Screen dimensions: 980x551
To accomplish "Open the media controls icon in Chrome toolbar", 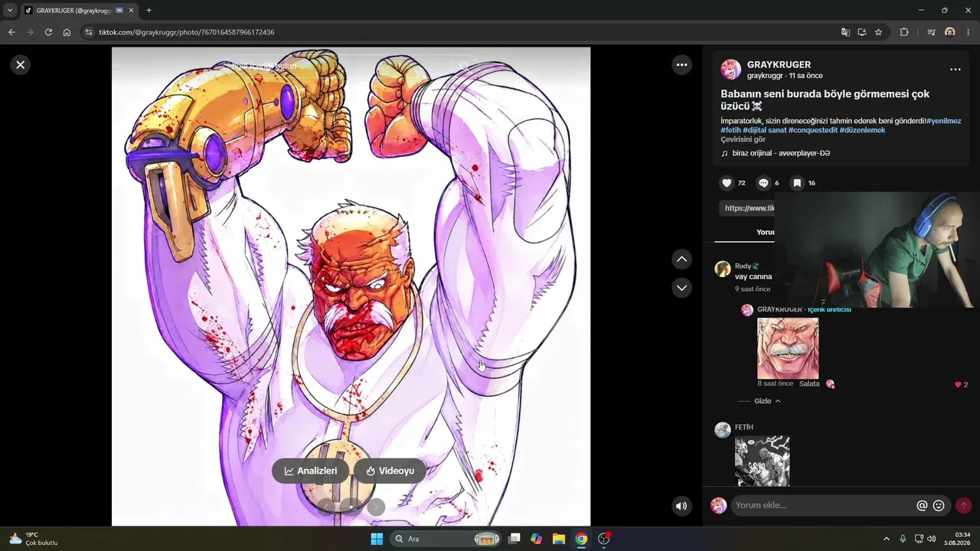I will click(x=931, y=32).
